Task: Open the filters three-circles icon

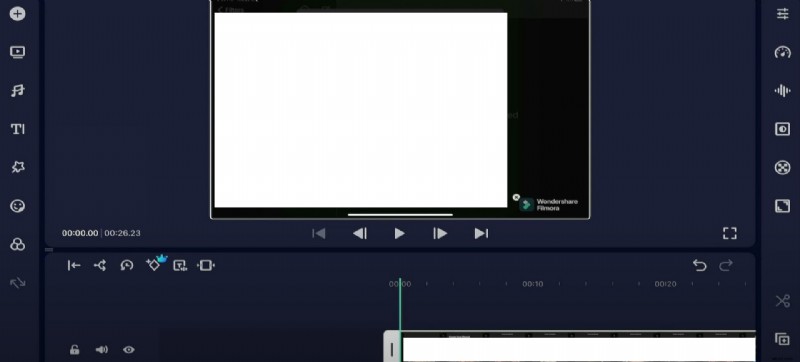Action: tap(17, 244)
